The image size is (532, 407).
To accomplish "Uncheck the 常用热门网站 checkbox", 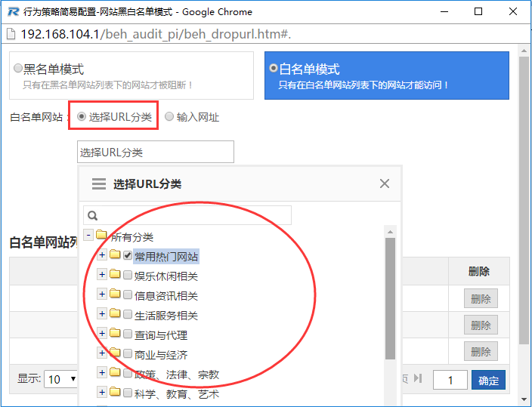I will tap(128, 256).
